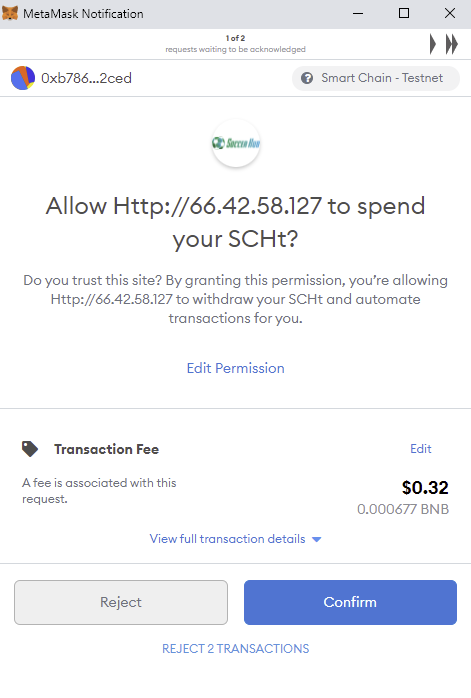Click the $0.32 fee amount
This screenshot has height=698, width=471.
pos(425,487)
